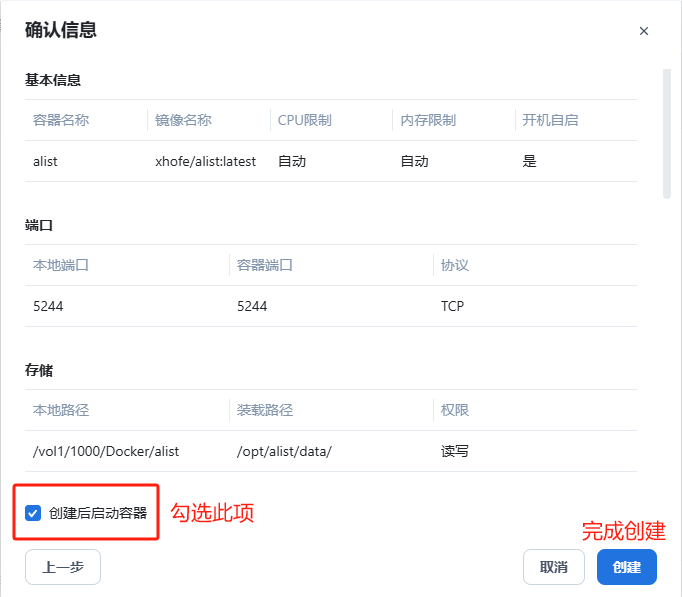Click the local port value 5244
Viewport: 682px width, 597px height.
tap(48, 307)
